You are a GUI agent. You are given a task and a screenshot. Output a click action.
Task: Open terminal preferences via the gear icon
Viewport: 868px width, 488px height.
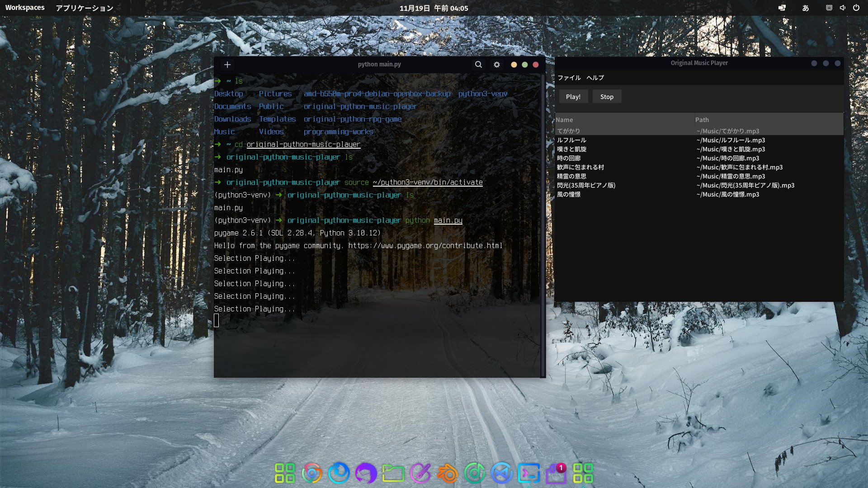(x=496, y=65)
